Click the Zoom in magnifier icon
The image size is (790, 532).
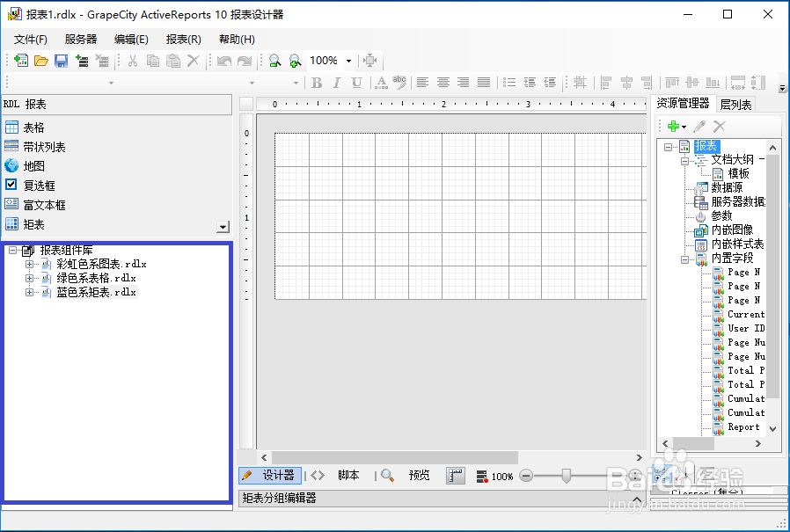(x=295, y=61)
